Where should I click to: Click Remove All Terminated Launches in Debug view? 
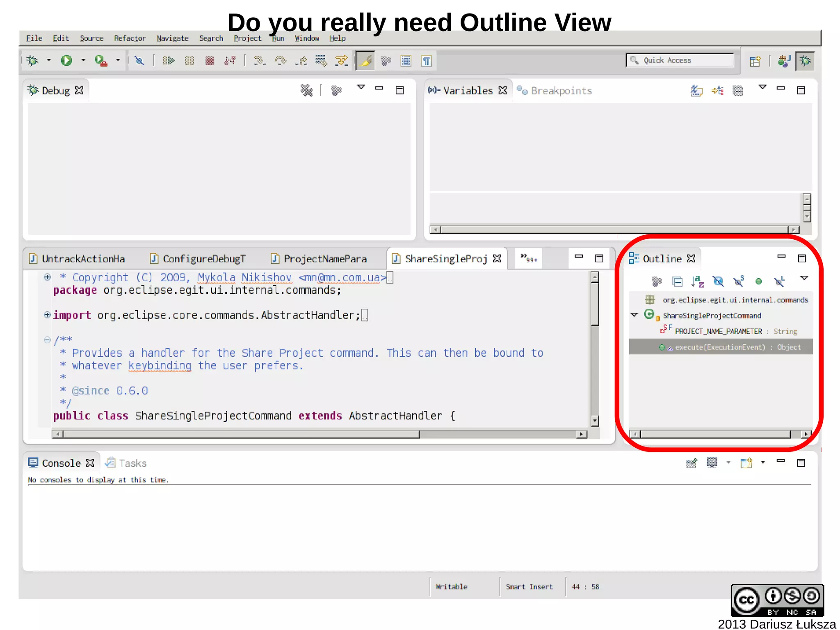[306, 90]
